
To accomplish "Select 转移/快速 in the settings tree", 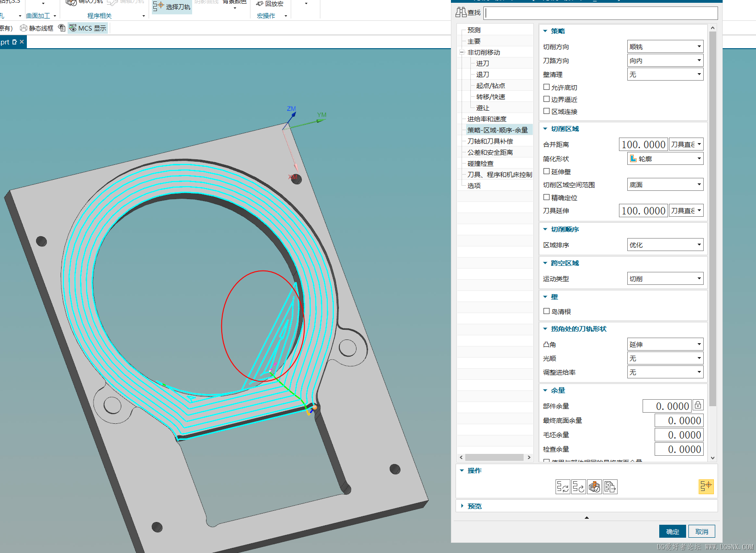I will (x=490, y=97).
